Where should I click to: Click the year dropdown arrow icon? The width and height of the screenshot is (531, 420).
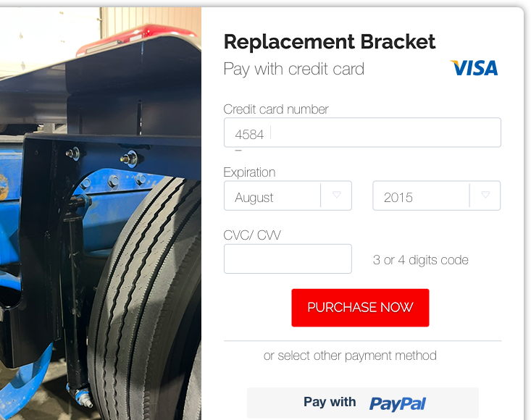pyautogui.click(x=485, y=195)
